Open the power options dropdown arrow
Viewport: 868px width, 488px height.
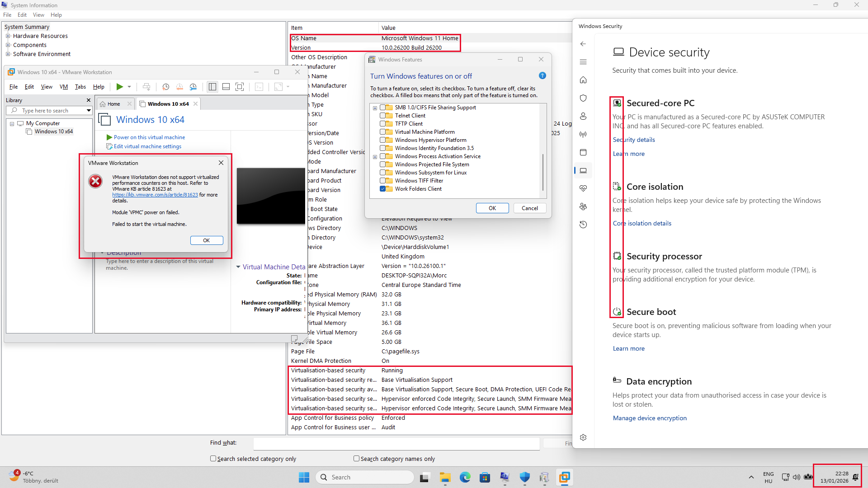[129, 87]
